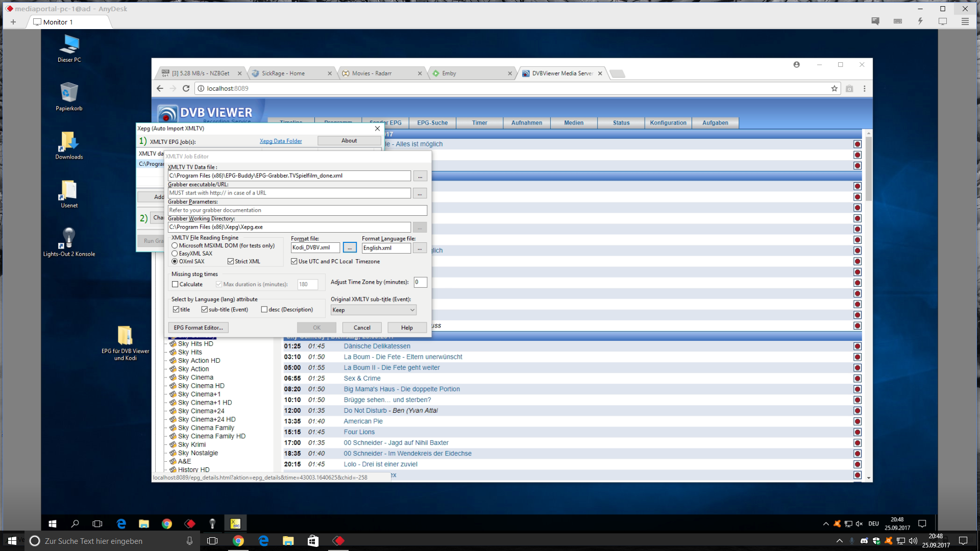
Task: Open Lights-Out 2 Konsole icon
Action: tap(69, 242)
